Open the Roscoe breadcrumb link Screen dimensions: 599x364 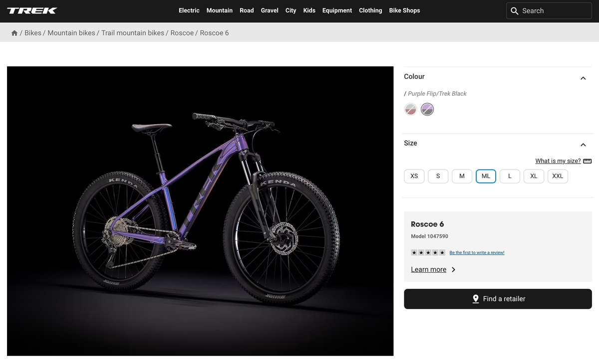click(182, 33)
